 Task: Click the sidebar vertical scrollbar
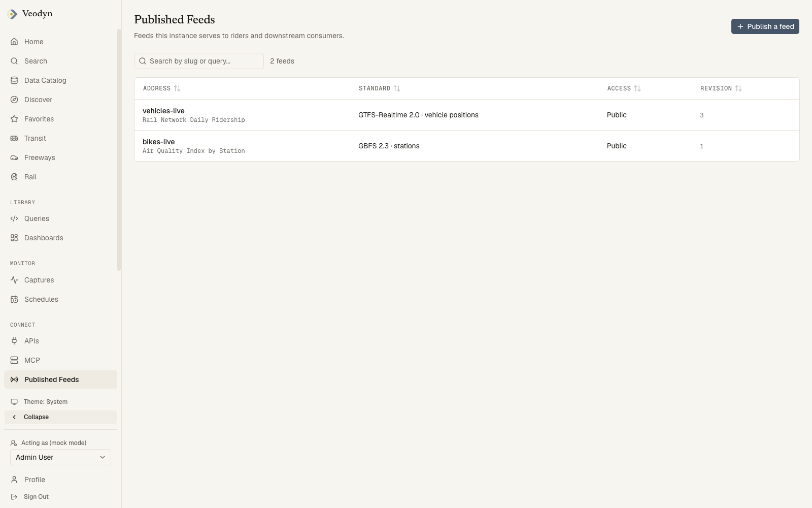(x=119, y=150)
